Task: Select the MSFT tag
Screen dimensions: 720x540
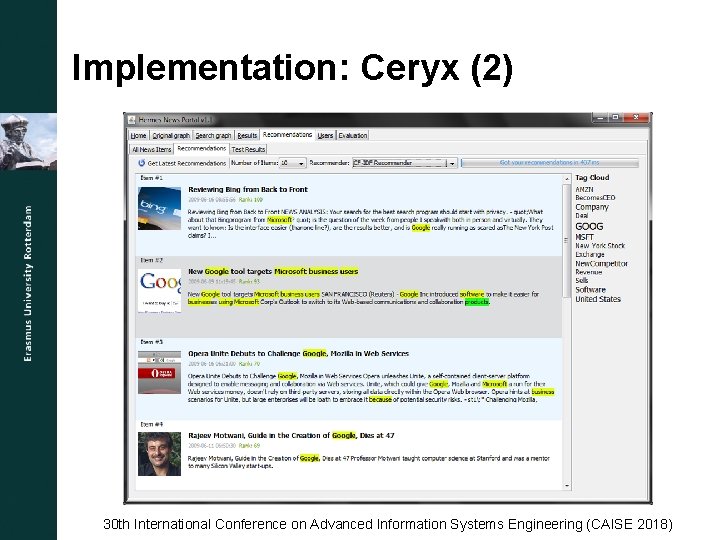Action: [x=585, y=237]
